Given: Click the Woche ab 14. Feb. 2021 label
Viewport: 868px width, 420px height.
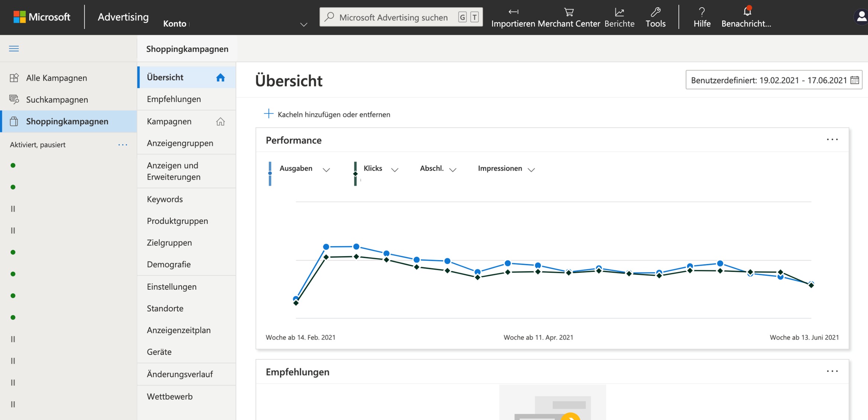Looking at the screenshot, I should click(x=300, y=337).
